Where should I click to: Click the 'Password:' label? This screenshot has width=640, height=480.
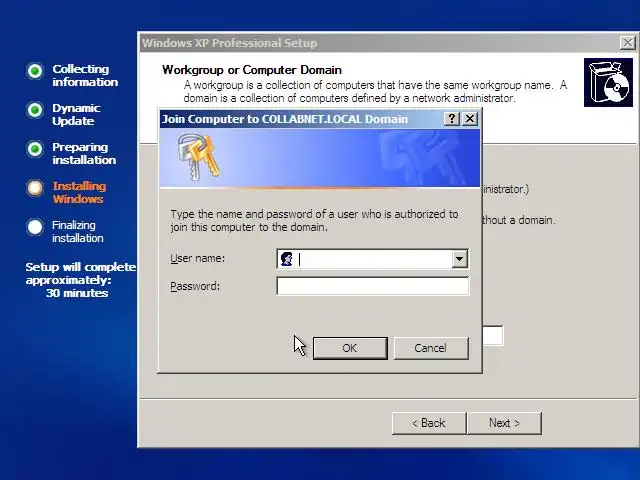pos(195,286)
